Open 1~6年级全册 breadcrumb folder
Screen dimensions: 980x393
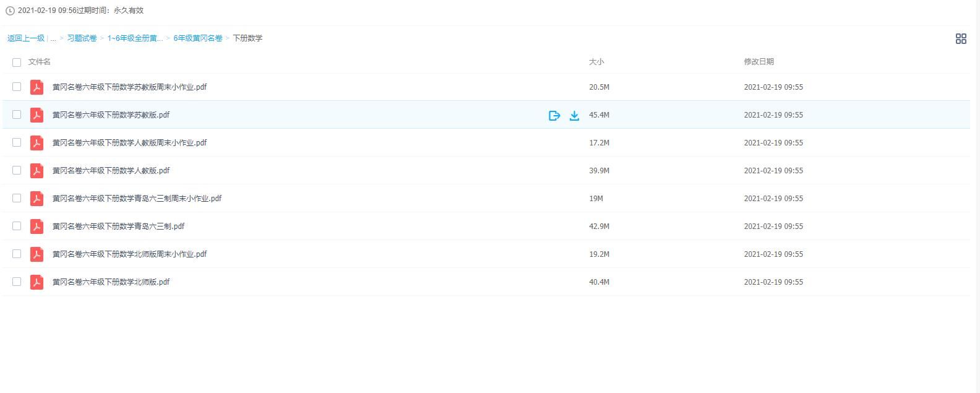[x=135, y=38]
